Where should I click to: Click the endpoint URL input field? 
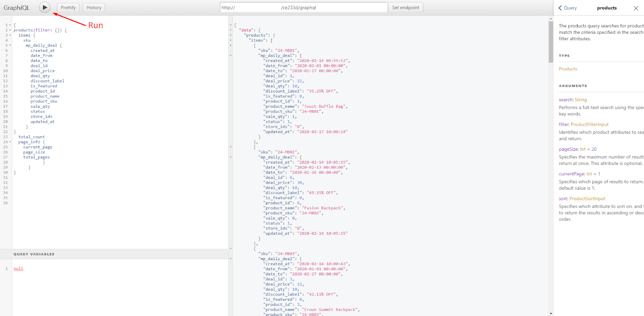(x=303, y=7)
